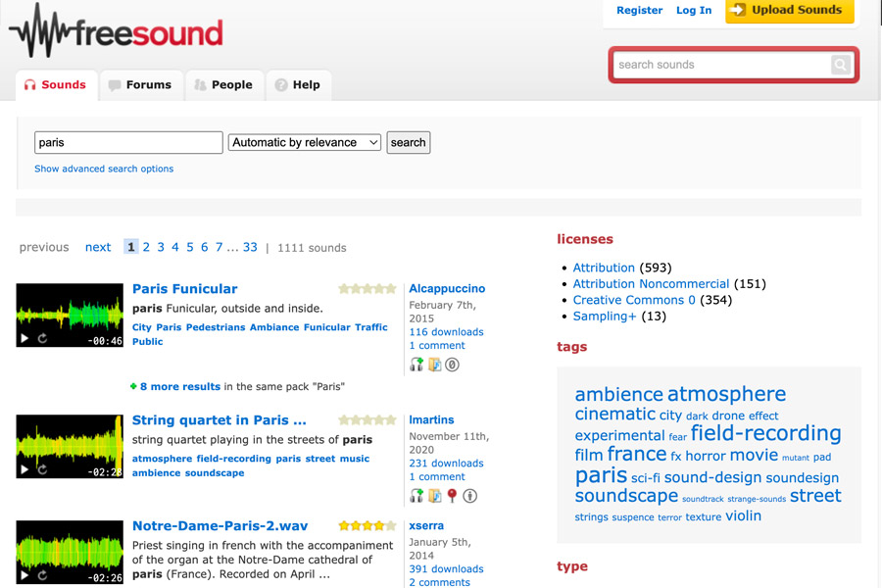Click similar sounds icon for String quartet
882x588 pixels.
click(x=416, y=496)
